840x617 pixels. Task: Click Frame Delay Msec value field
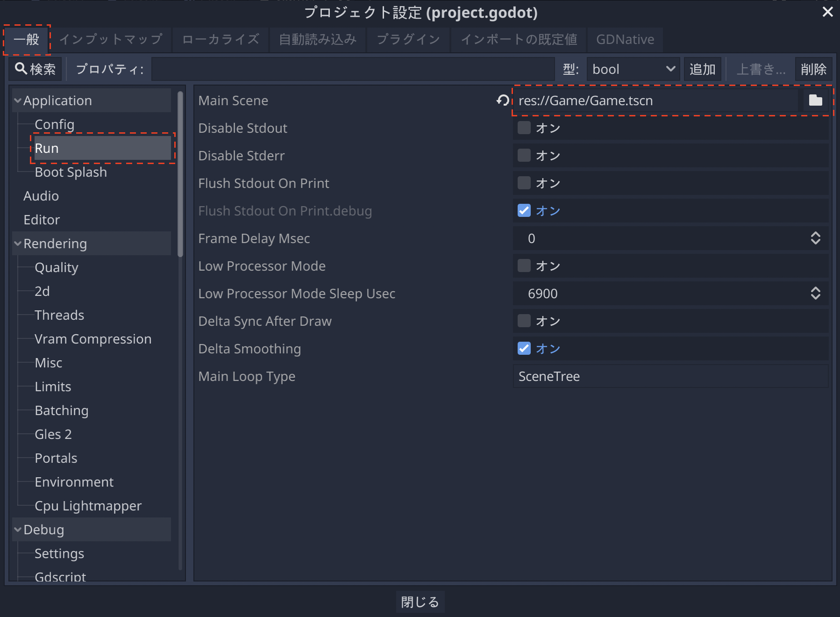tap(661, 238)
